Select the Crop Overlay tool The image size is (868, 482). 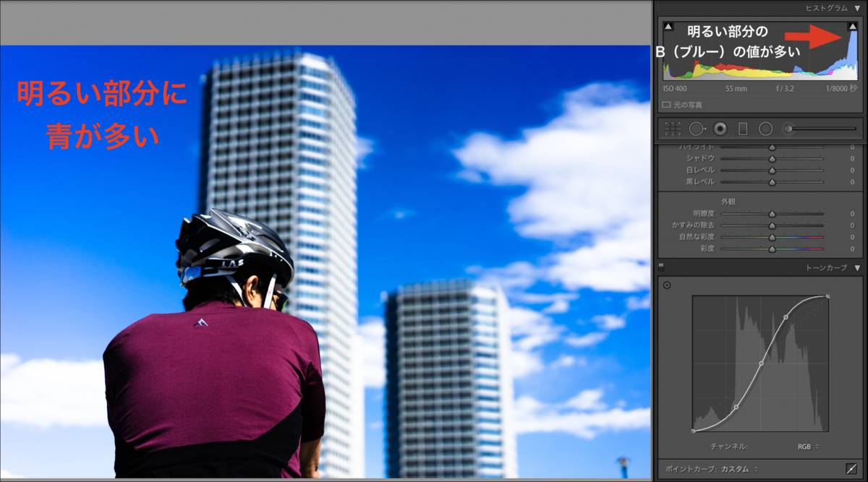pos(671,129)
